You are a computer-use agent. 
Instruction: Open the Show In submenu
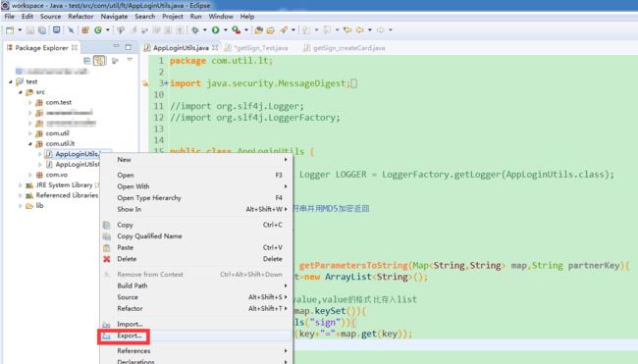pyautogui.click(x=195, y=209)
